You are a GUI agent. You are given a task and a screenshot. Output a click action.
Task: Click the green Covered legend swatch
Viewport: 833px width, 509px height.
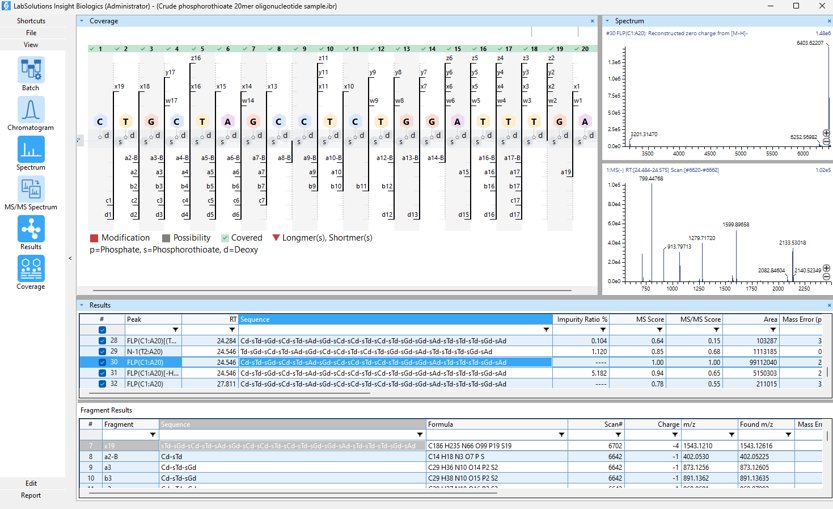[x=225, y=238]
